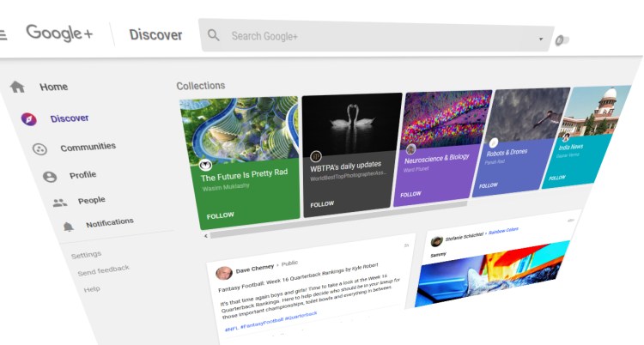
Task: Click the Home house icon
Action: (x=17, y=87)
